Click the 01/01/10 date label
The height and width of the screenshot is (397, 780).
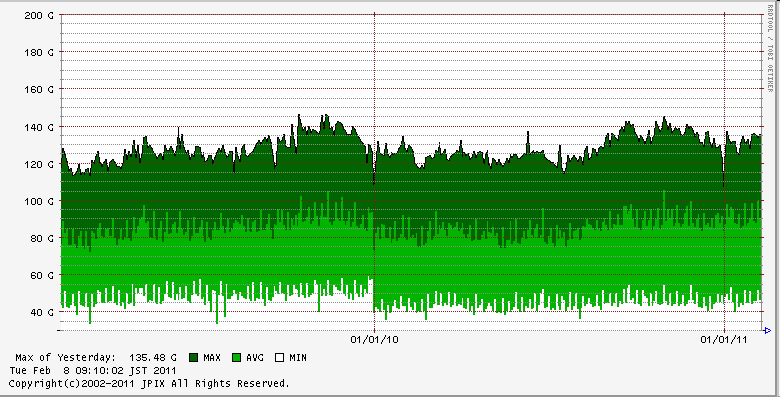point(375,340)
